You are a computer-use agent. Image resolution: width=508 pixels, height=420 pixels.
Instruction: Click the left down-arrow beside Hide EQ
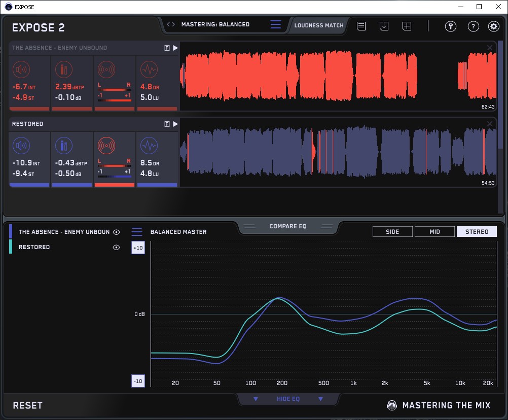(256, 399)
